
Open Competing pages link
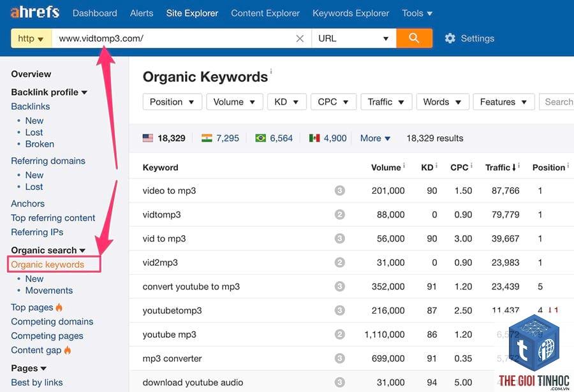click(x=47, y=336)
